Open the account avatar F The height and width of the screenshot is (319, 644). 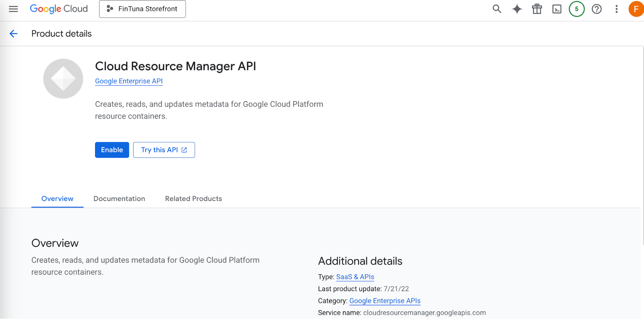[x=636, y=9]
